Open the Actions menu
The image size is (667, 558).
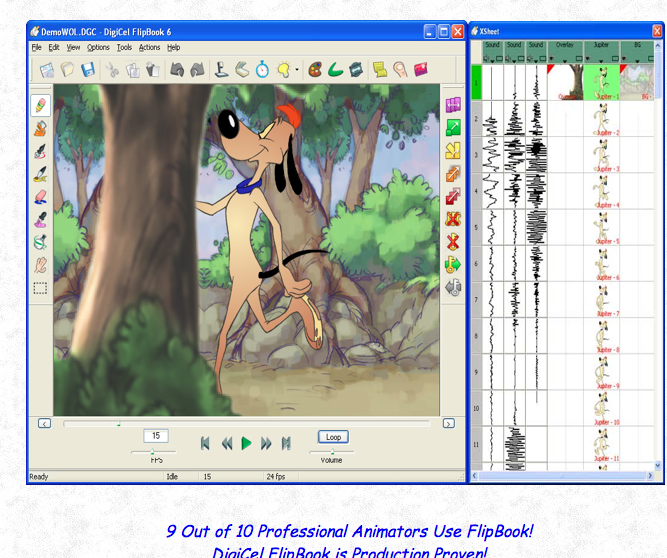tap(149, 47)
